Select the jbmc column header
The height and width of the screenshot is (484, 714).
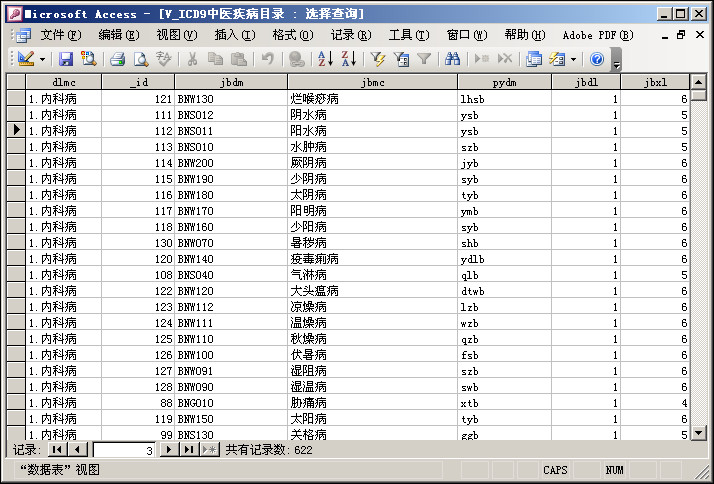pos(373,82)
